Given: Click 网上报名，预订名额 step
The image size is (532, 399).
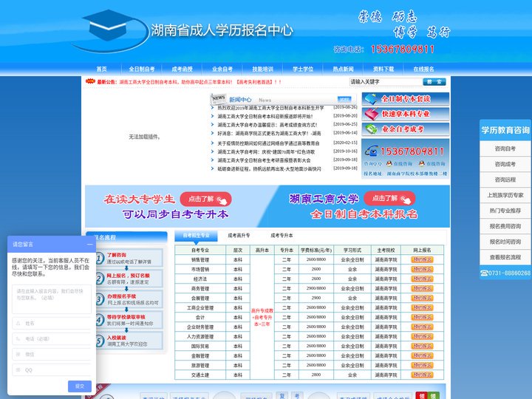Looking at the screenshot, I should [x=129, y=279].
